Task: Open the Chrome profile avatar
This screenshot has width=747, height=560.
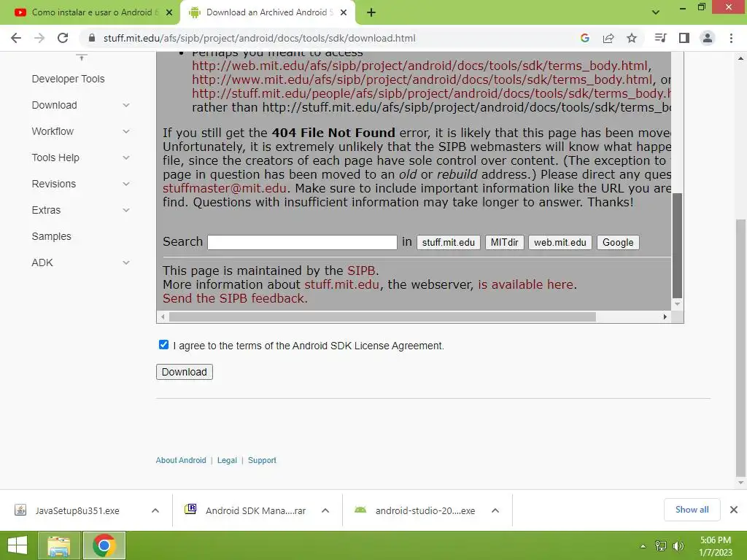Action: pos(708,38)
